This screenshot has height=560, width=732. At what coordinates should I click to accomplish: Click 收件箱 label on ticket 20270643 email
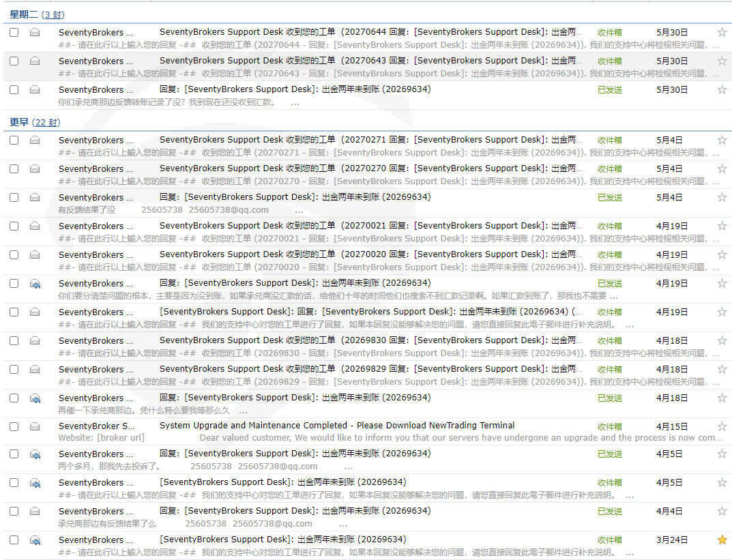610,61
